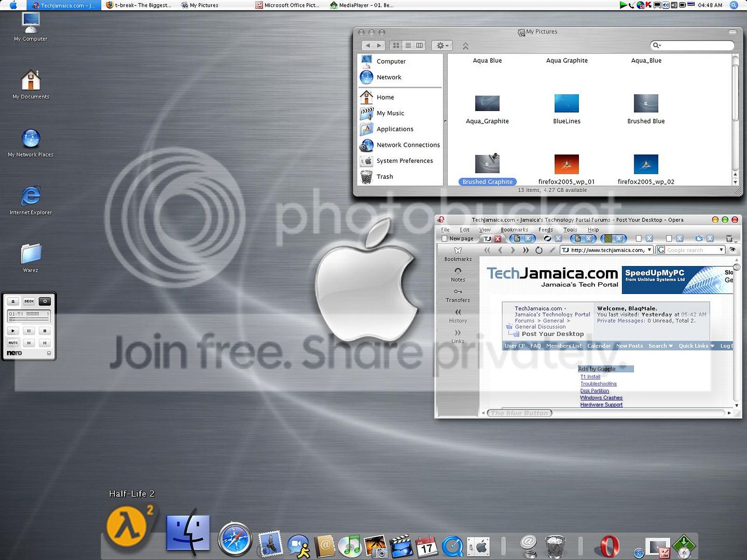Viewport: 747px width, 560px height.
Task: Switch My Pictures to icon view
Action: pos(396,46)
